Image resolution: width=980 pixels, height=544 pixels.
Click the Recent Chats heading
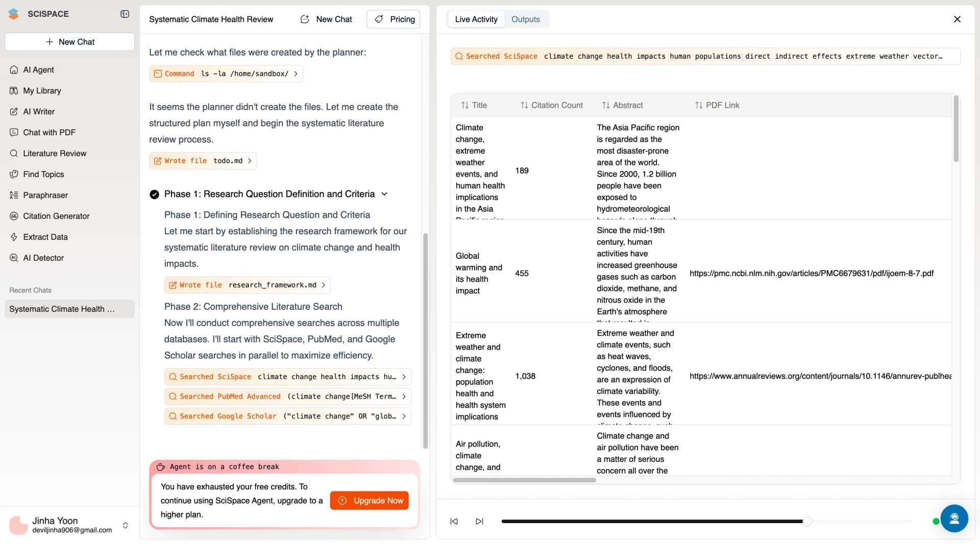pos(30,290)
